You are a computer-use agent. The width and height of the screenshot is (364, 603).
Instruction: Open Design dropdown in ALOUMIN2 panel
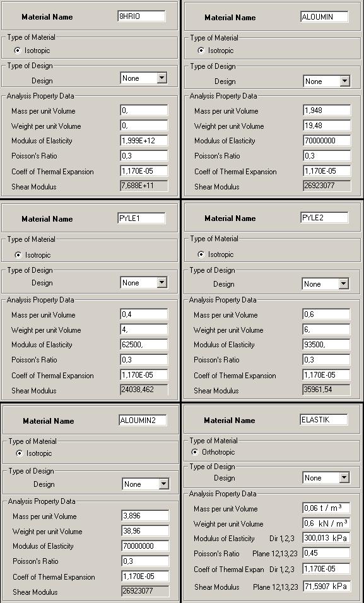point(146,484)
